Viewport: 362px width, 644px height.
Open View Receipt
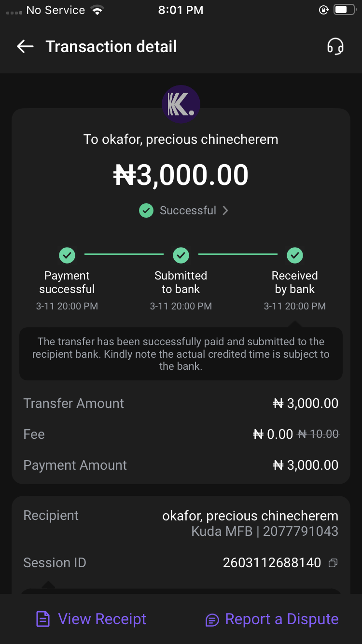102,619
